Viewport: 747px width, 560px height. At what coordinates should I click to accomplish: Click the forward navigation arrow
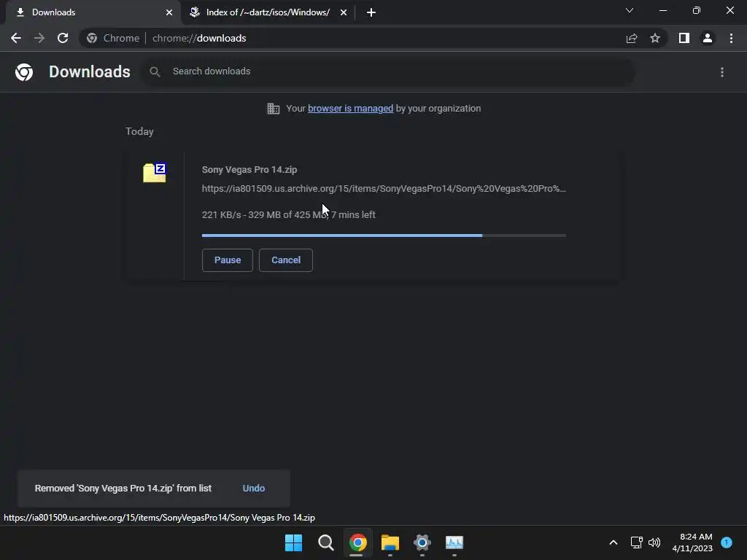tap(39, 38)
